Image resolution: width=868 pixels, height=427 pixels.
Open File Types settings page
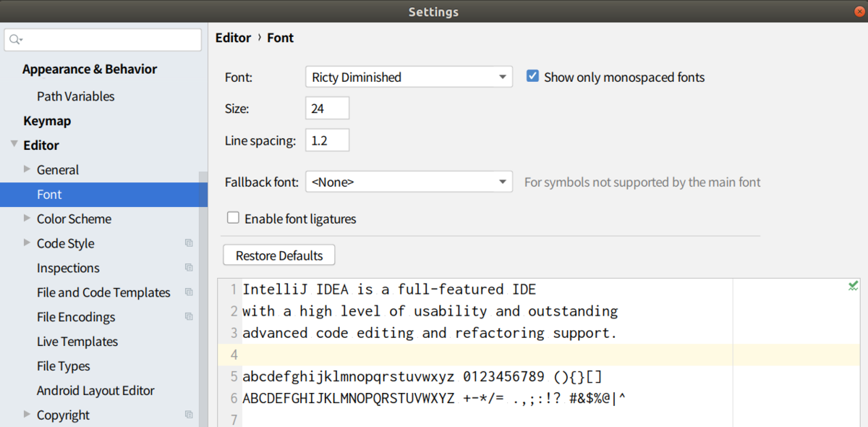click(64, 366)
